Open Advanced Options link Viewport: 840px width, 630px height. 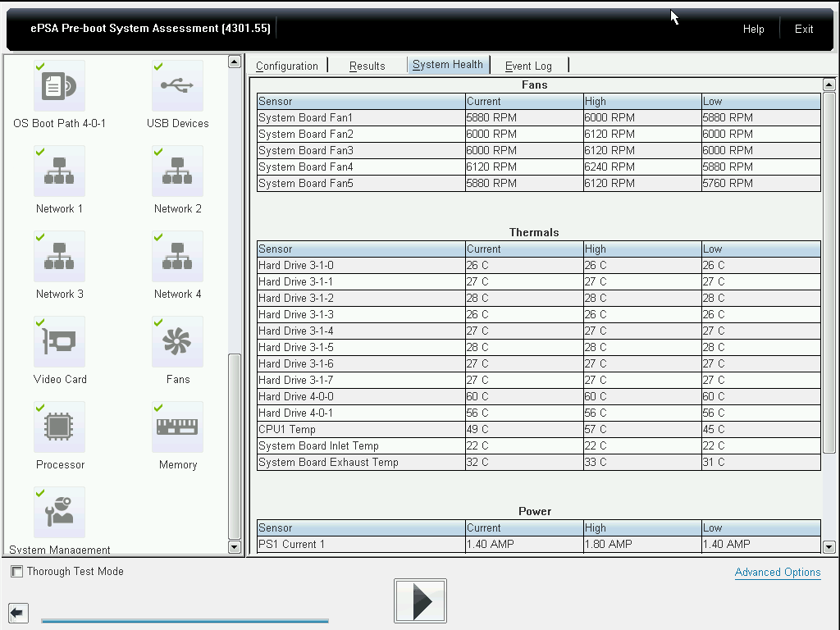pos(777,573)
